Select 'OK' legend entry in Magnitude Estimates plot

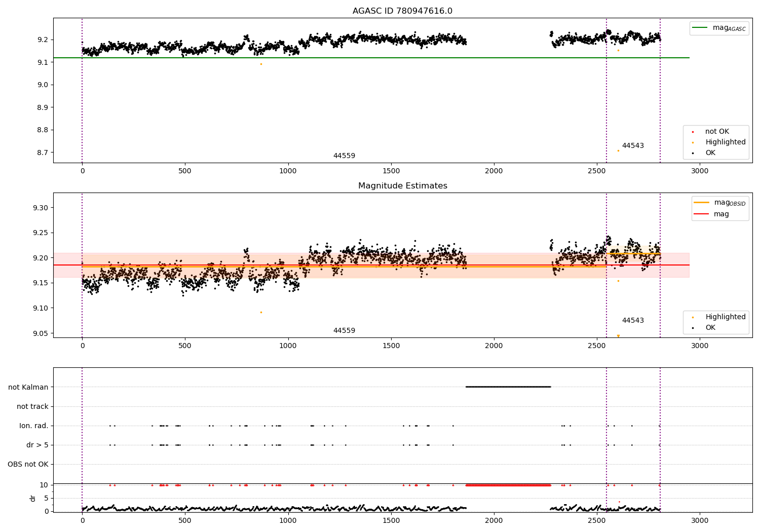pos(710,328)
